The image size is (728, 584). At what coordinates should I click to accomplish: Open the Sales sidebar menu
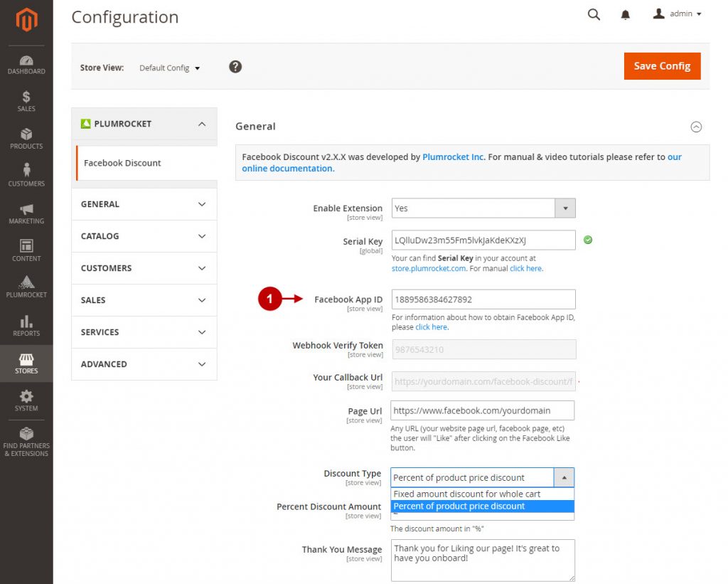[x=26, y=101]
